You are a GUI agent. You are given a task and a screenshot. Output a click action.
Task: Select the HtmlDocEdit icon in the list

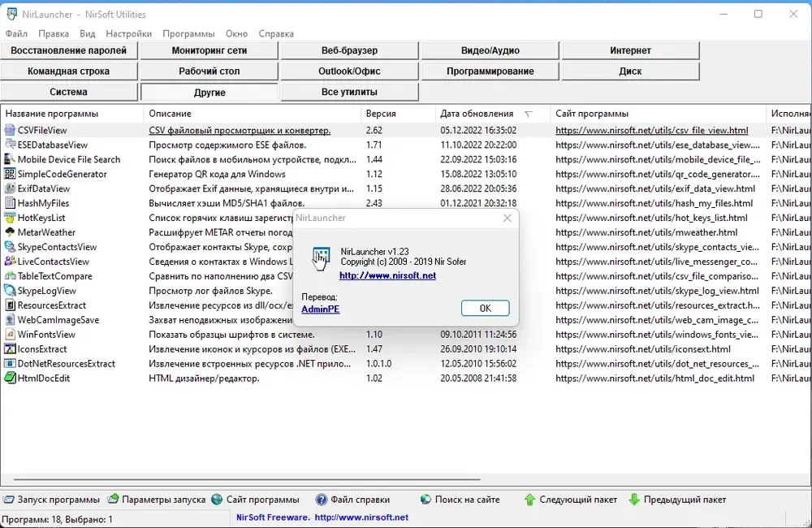[10, 379]
